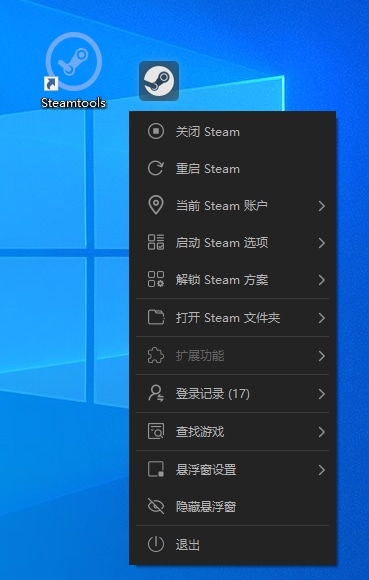Click the checklist icon for 启动 Steam 选项
This screenshot has height=580, width=369.
(x=156, y=242)
